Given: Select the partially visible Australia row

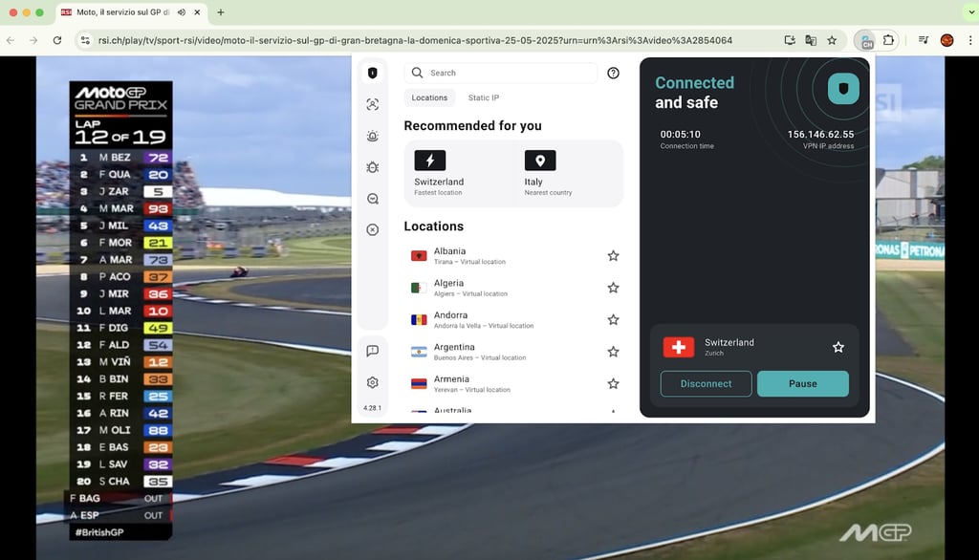Looking at the screenshot, I should [513, 410].
